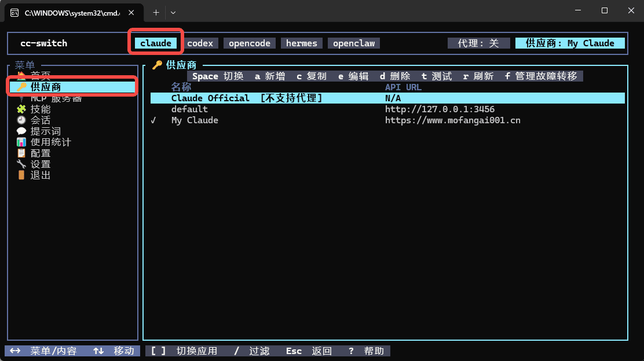The image size is (644, 361).
Task: Click the 名称 column header
Action: tap(181, 87)
